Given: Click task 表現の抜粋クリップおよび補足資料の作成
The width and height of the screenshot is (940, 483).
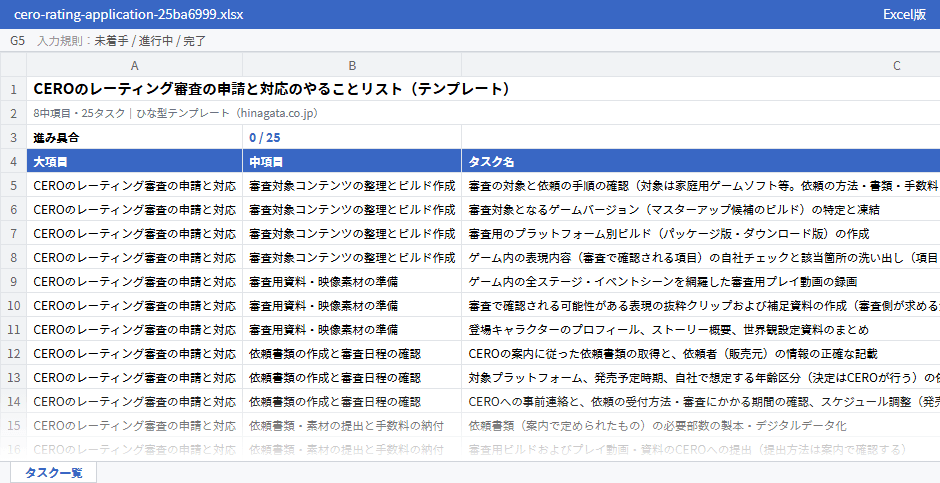Looking at the screenshot, I should click(x=701, y=305).
